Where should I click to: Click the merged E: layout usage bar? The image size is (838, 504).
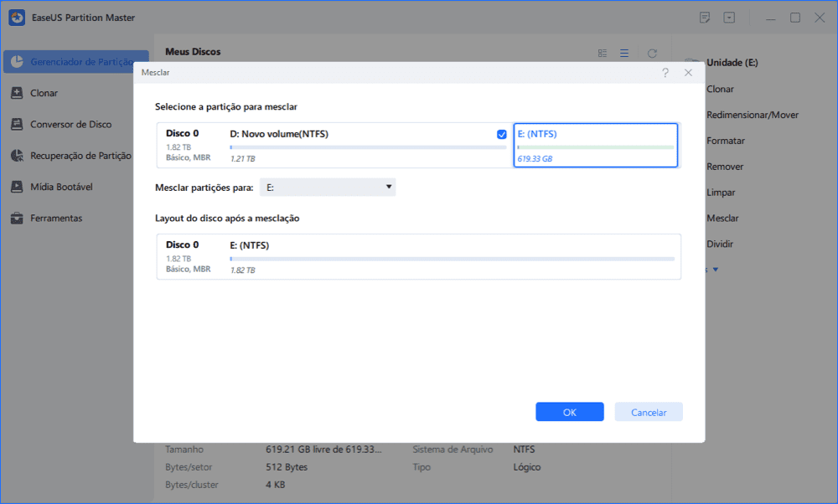pos(453,259)
